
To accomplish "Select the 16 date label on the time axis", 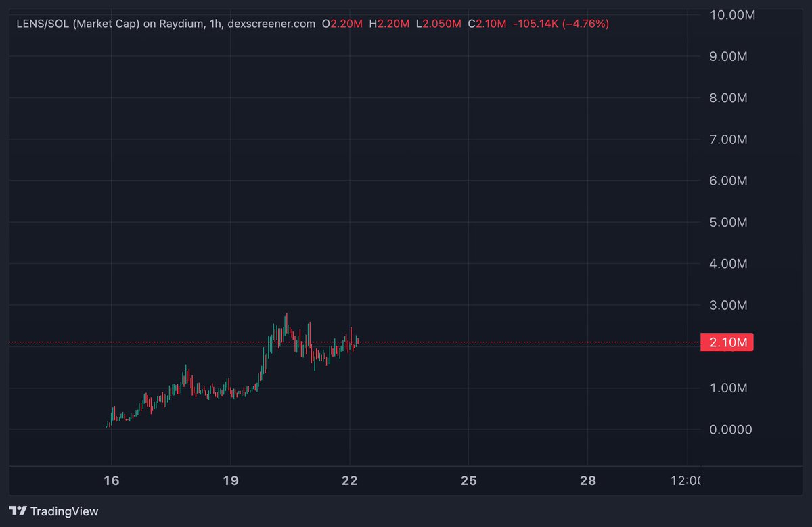I will (112, 480).
